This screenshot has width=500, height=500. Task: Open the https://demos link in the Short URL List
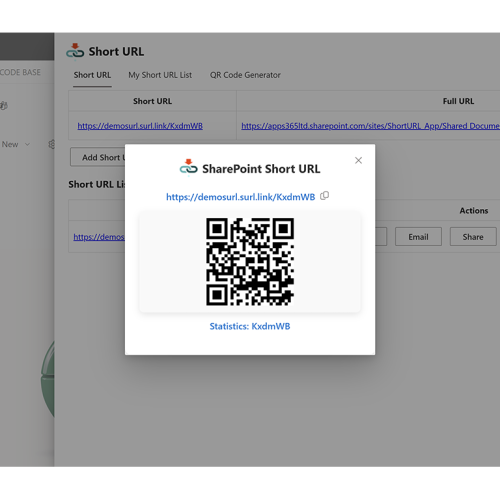click(99, 237)
